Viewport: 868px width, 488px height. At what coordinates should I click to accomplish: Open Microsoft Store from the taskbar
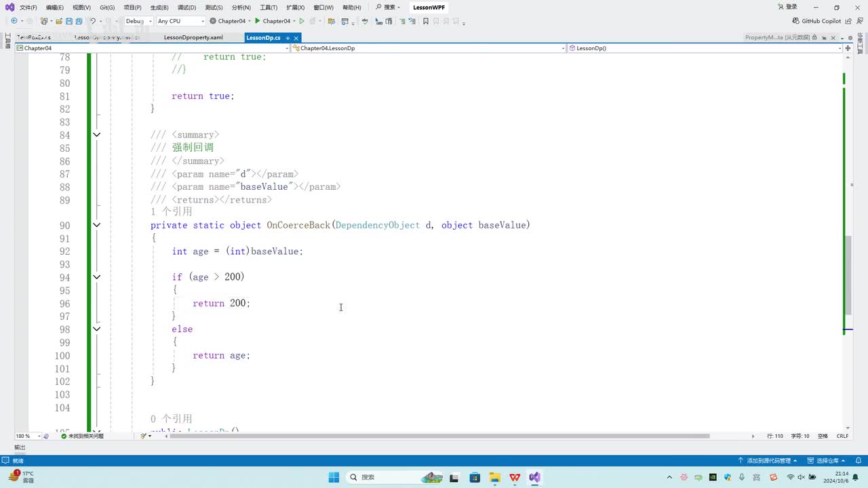pyautogui.click(x=475, y=477)
